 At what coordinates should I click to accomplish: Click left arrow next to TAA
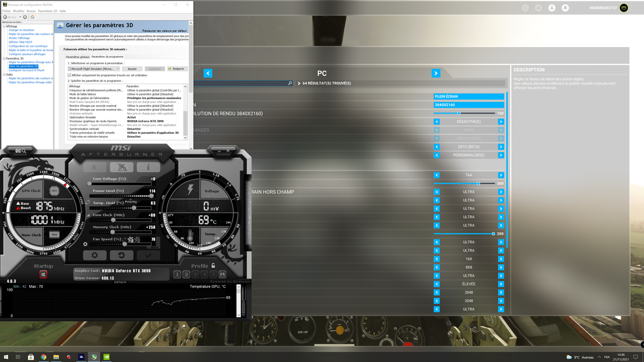[x=437, y=175]
